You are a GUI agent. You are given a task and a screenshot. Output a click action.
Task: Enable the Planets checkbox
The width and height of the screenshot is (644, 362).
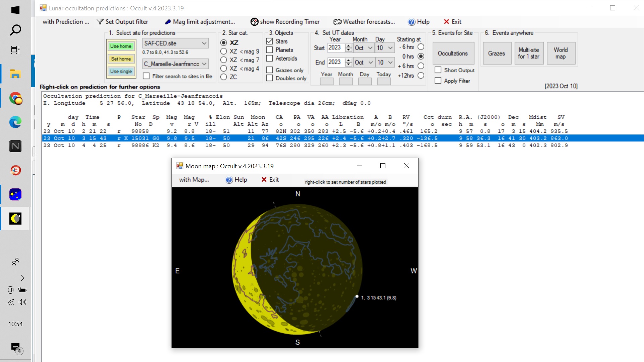coord(269,50)
